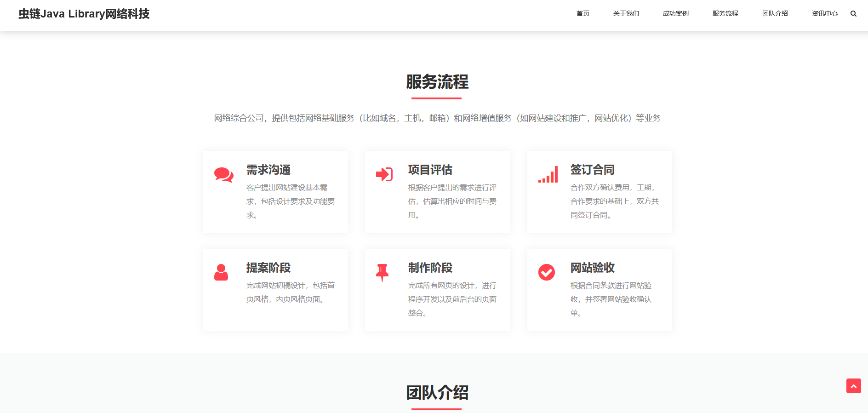Click the 提案阶段 card title
The width and height of the screenshot is (868, 413).
click(x=268, y=268)
